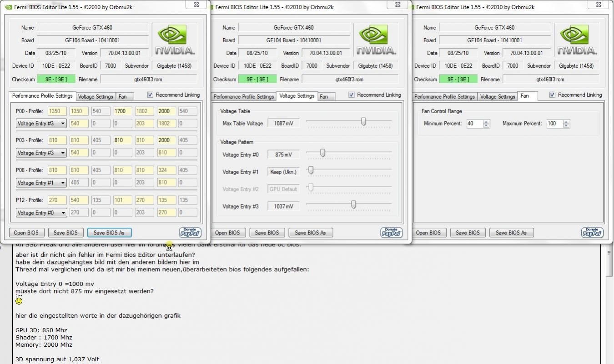Open the P00 profile Voltage Entry #3 dropdown
The image size is (614, 364).
tap(41, 123)
